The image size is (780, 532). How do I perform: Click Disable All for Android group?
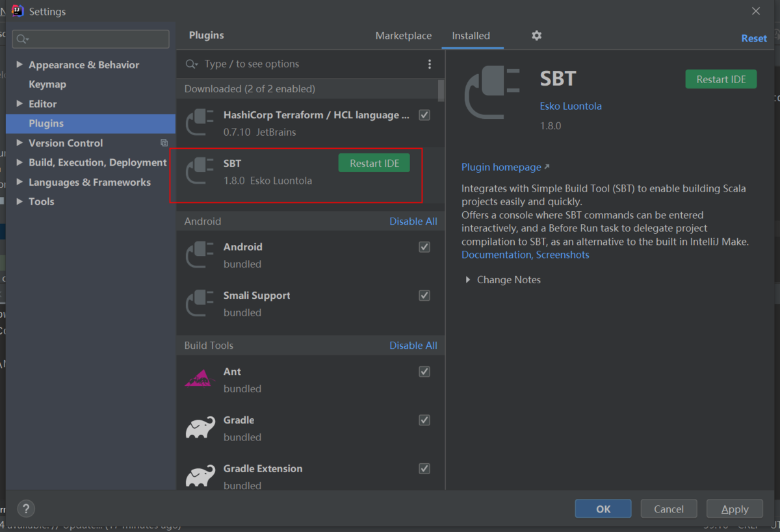(413, 222)
